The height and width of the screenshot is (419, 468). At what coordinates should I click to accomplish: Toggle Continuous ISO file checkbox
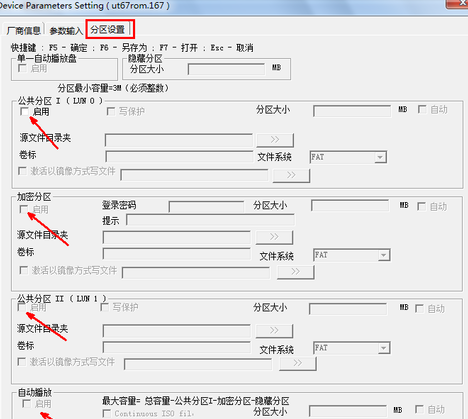tap(107, 414)
